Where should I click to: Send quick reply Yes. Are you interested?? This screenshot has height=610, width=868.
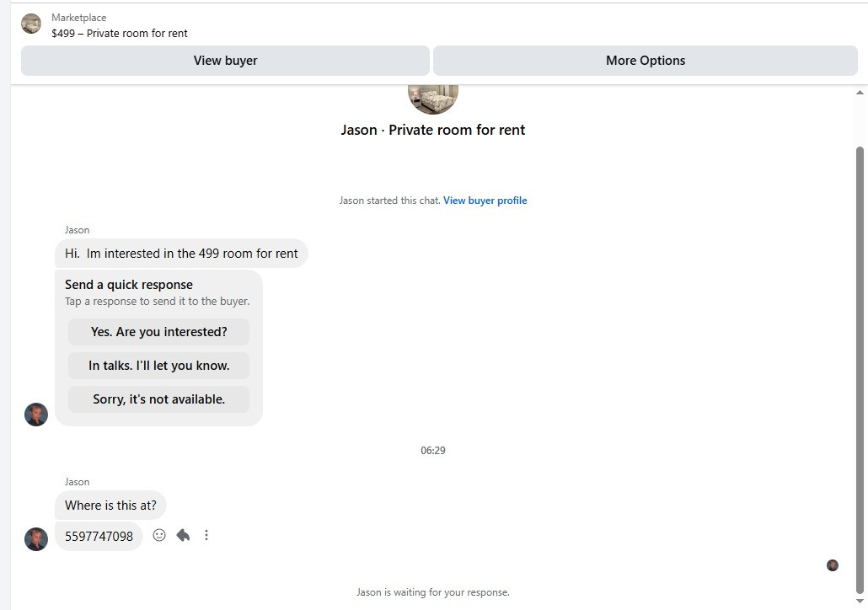point(159,332)
